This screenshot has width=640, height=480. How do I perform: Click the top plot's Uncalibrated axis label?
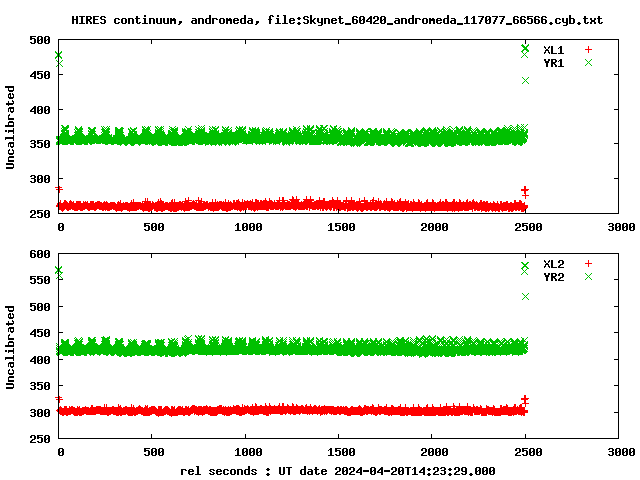pos(10,127)
